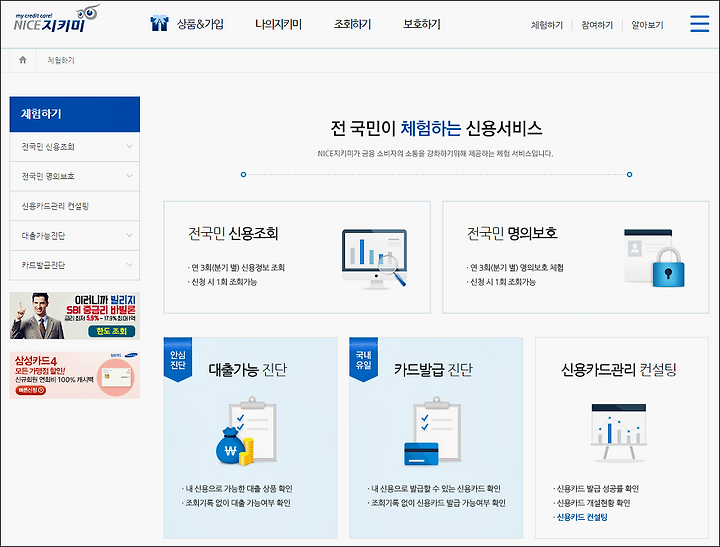Go to 참여하기 top link
Screen dimensions: 720x547
[x=597, y=25]
